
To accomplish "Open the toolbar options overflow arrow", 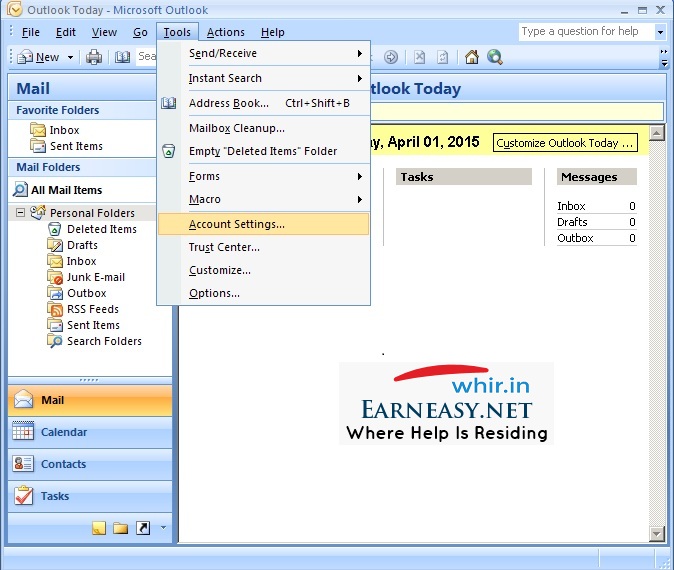I will [x=664, y=58].
